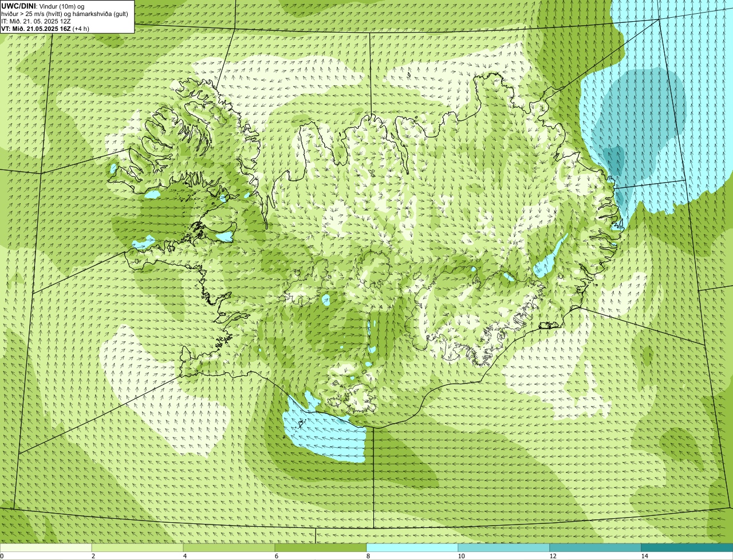Click the pale cyan 8–10 m/s legend swatch

412,547
